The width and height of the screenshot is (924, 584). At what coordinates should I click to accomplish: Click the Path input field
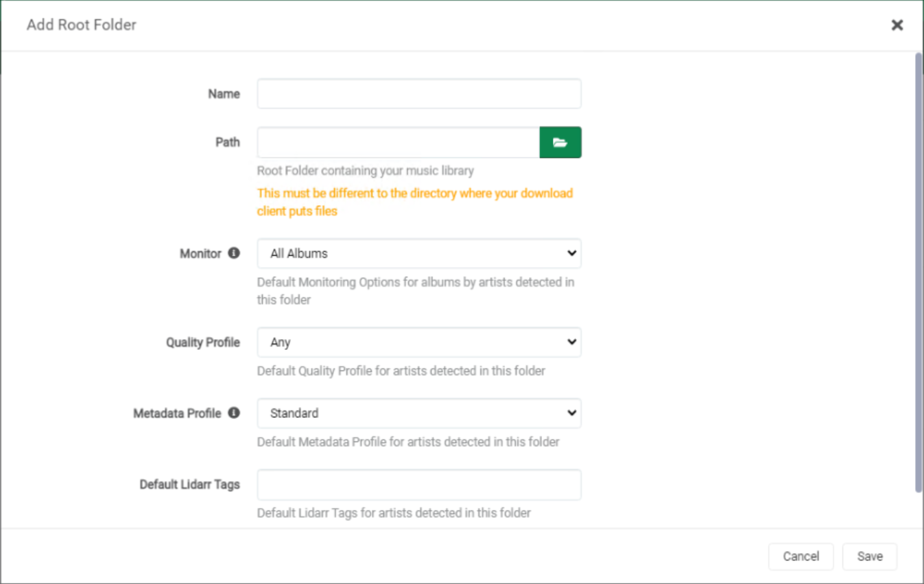[x=399, y=142]
